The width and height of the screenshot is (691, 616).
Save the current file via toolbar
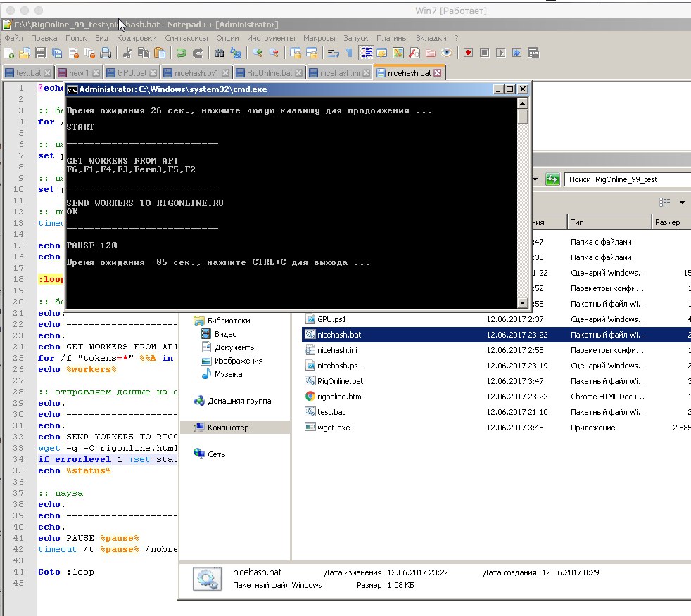click(x=41, y=53)
